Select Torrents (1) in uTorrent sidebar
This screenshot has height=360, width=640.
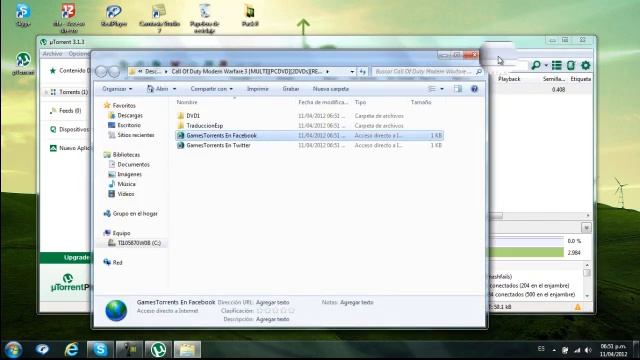[x=69, y=92]
